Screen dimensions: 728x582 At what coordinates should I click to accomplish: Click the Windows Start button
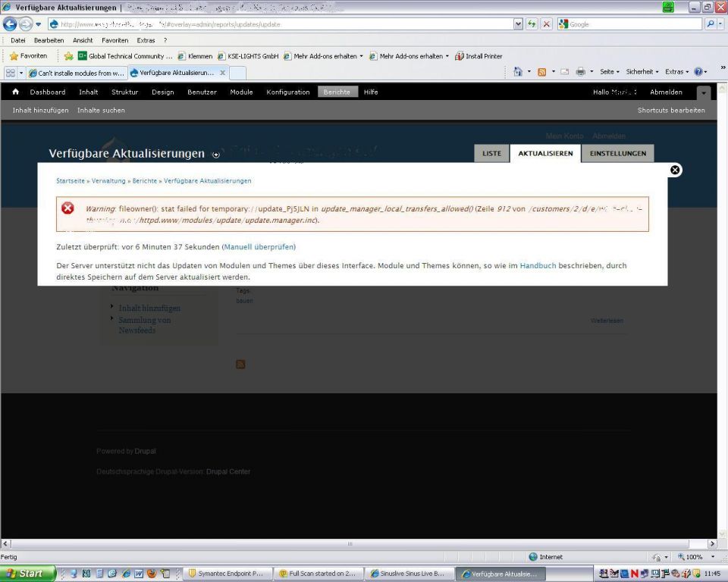(27, 574)
